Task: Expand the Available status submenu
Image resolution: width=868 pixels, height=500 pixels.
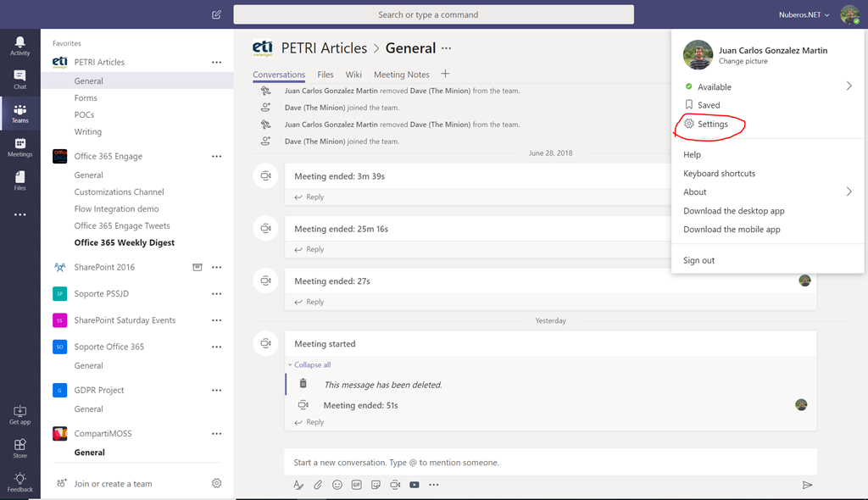Action: [x=849, y=86]
